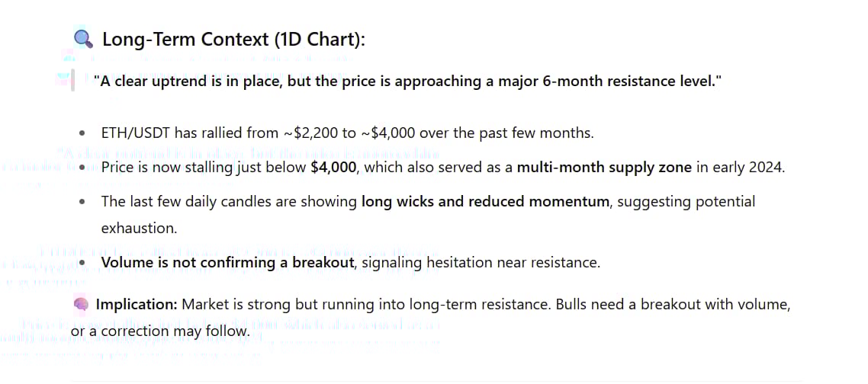
Task: Click the bold "$4,000" price
Action: [333, 168]
